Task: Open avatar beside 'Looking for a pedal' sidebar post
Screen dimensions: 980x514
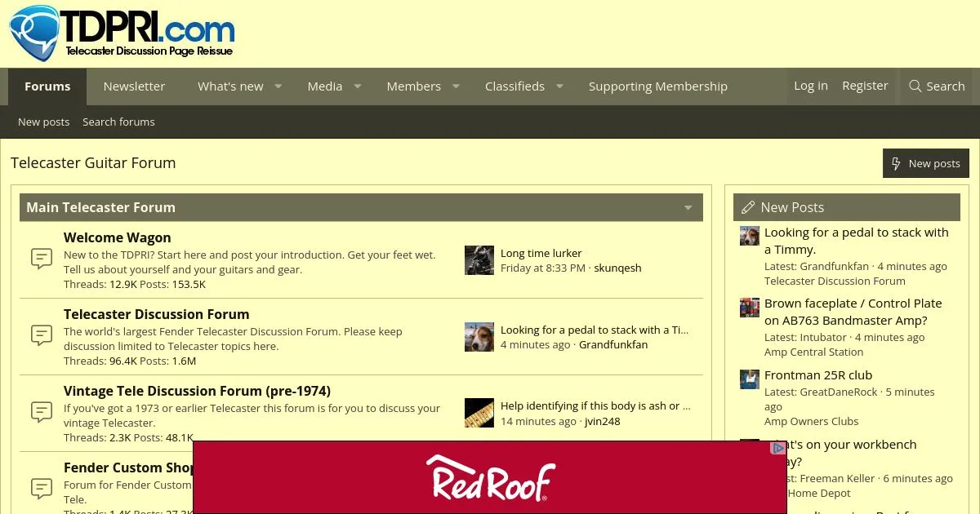Action: (750, 237)
